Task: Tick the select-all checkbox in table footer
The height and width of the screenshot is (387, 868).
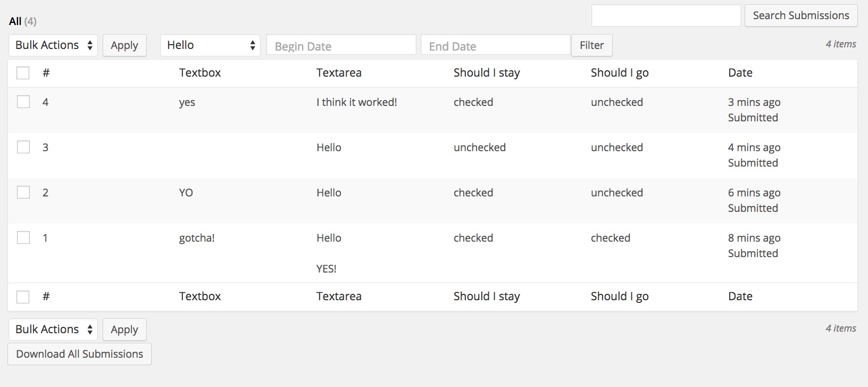Action: pyautogui.click(x=23, y=297)
